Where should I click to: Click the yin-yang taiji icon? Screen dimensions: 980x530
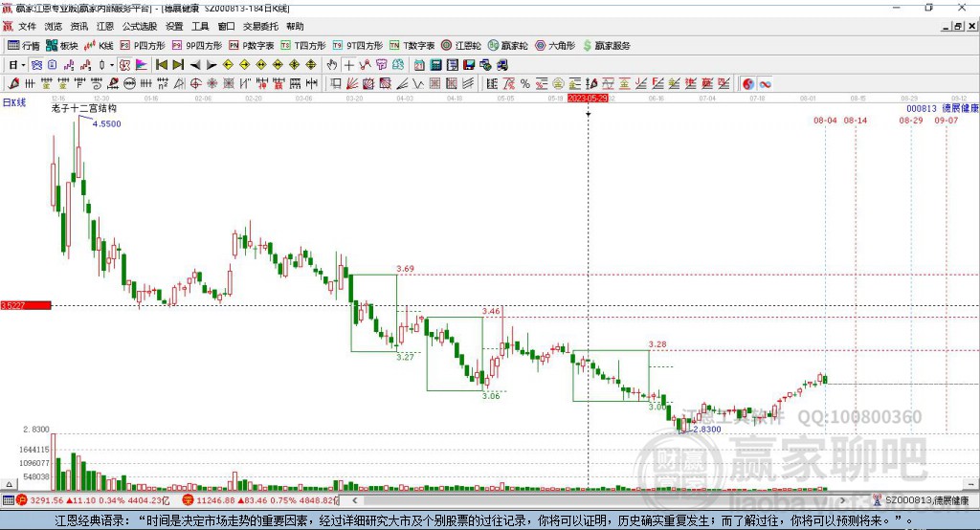click(x=748, y=84)
